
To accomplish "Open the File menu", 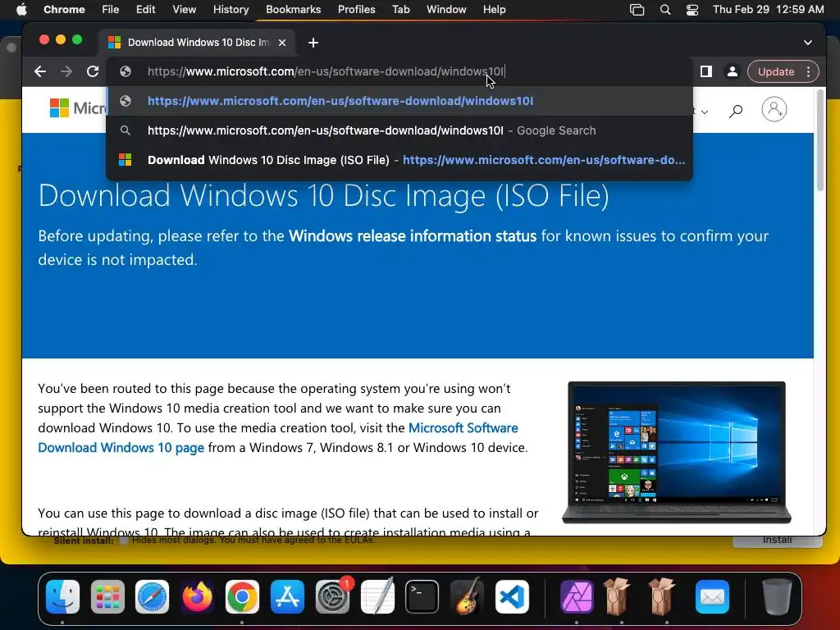I will (x=111, y=9).
